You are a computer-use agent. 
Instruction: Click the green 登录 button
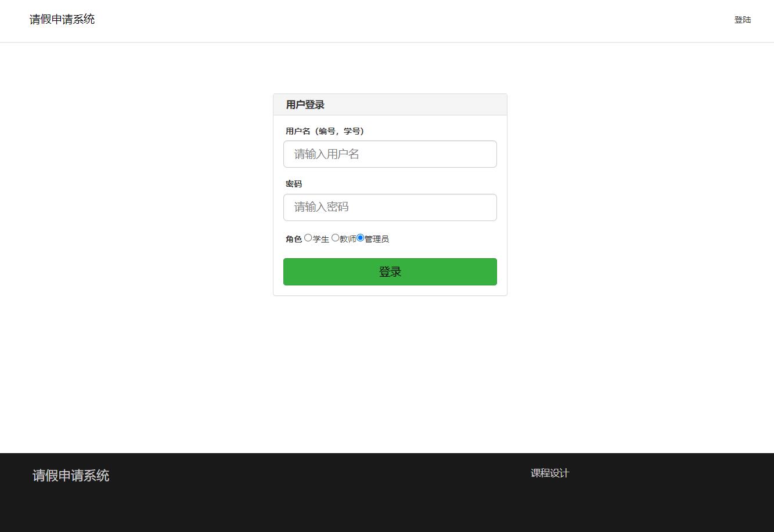tap(390, 271)
